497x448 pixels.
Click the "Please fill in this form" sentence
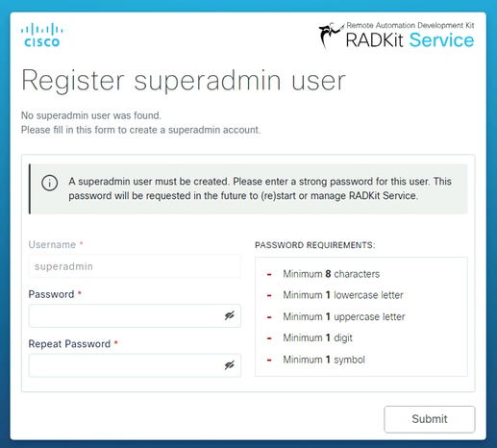[x=141, y=130]
